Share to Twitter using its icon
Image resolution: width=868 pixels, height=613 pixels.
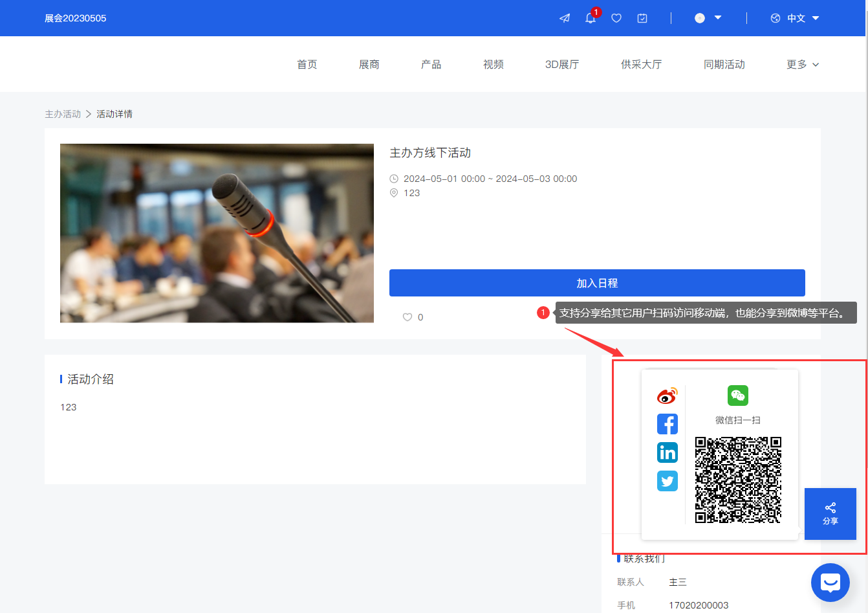[x=667, y=481]
